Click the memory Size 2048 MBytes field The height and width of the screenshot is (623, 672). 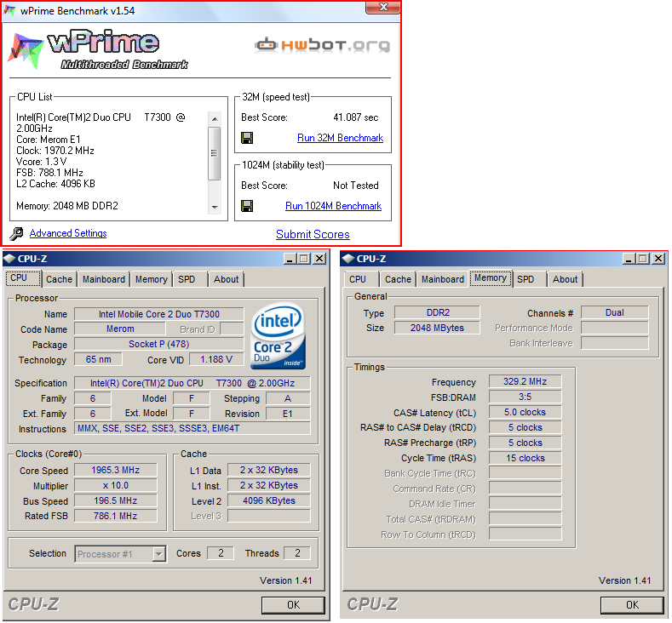click(437, 328)
